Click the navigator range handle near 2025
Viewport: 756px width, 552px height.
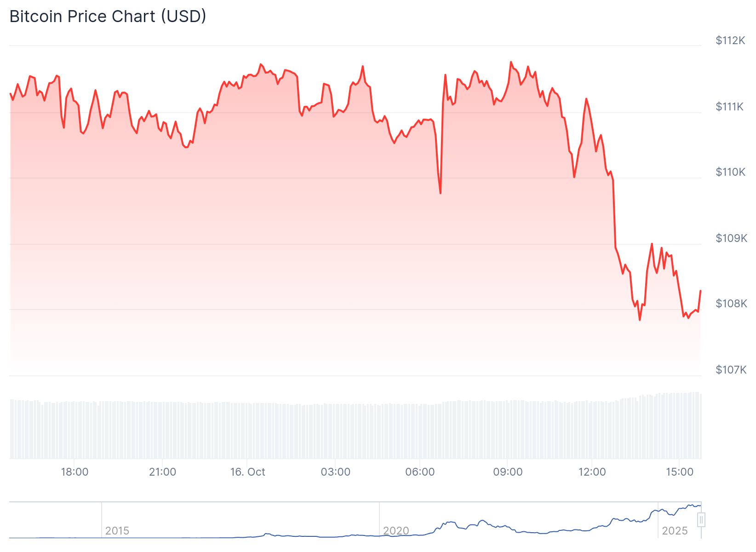click(701, 520)
